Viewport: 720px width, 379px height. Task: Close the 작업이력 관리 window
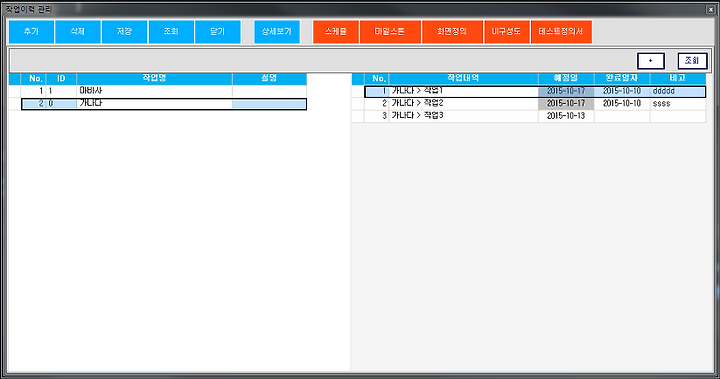click(710, 9)
